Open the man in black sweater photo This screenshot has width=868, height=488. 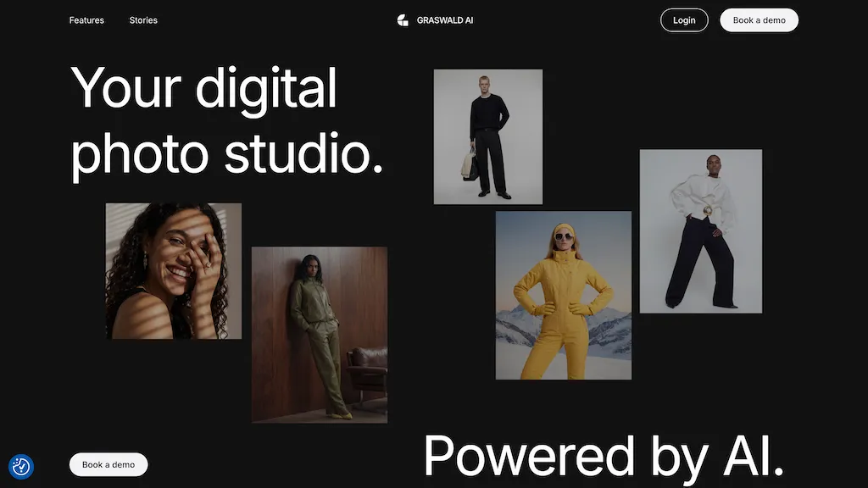[487, 136]
